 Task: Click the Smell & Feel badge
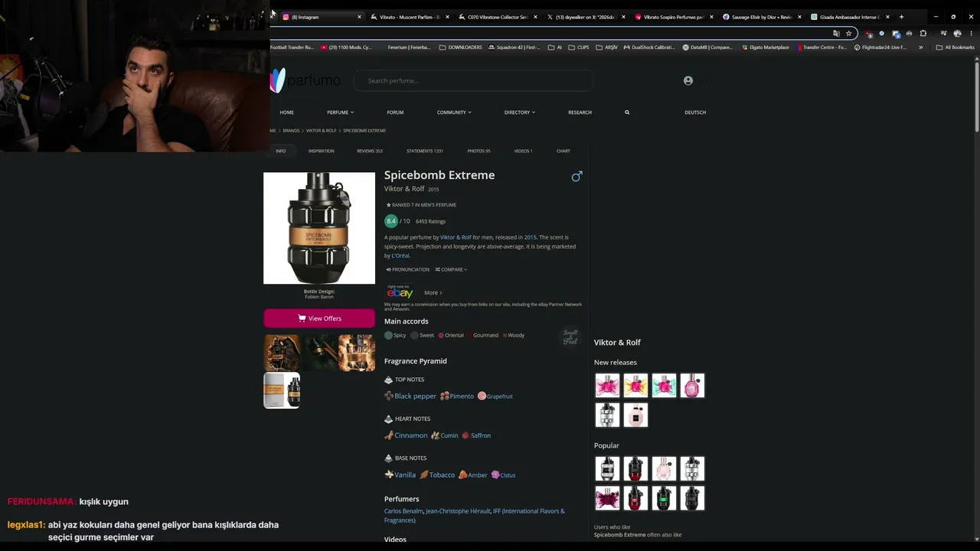click(x=570, y=337)
